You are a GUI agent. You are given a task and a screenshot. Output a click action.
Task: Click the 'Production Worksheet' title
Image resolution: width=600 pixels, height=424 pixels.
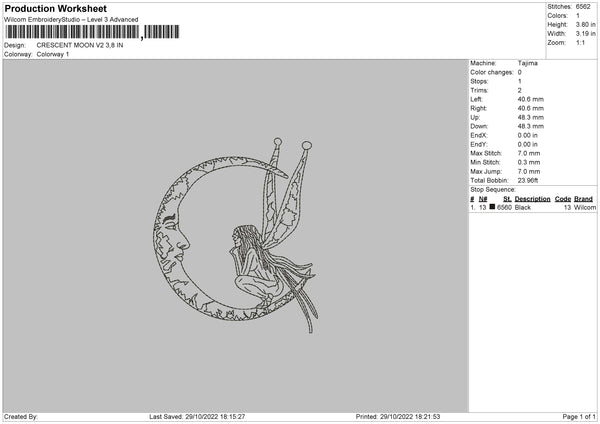[55, 8]
